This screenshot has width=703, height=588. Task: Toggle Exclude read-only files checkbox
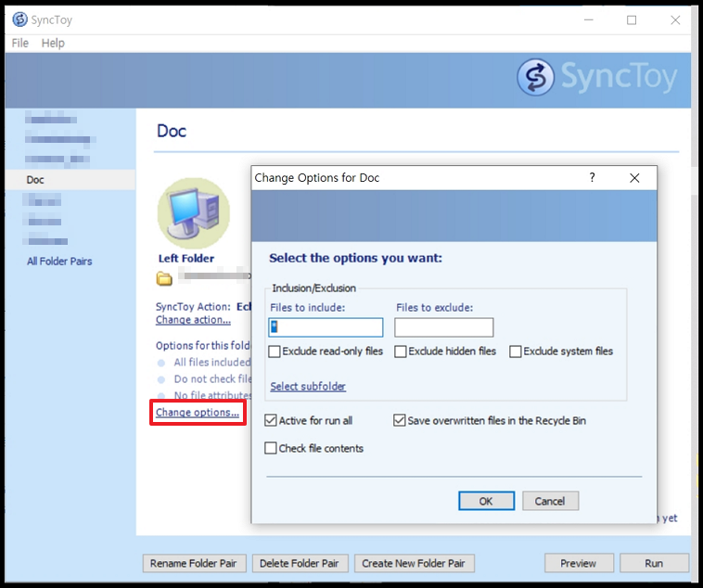coord(275,352)
